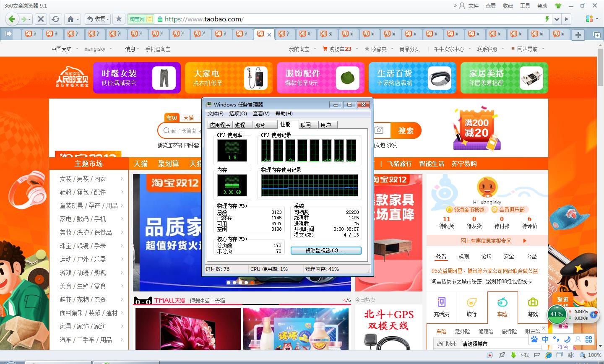Screen dimensions: 604x364
Task: Toggle the tab-bar sidebar arrow icon
Action: point(8,34)
